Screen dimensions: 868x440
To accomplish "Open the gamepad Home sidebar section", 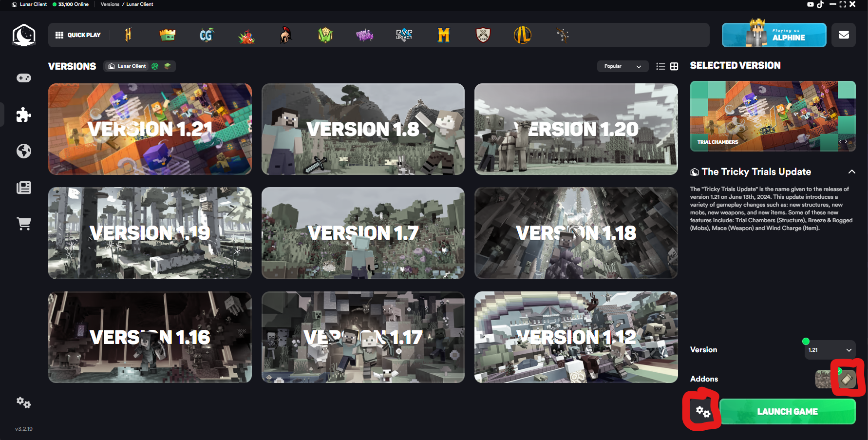I will [x=24, y=78].
